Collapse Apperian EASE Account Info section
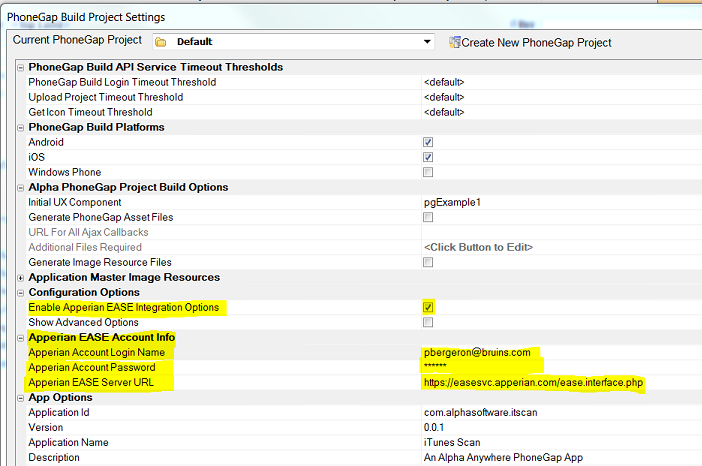702x466 pixels. pos(21,338)
